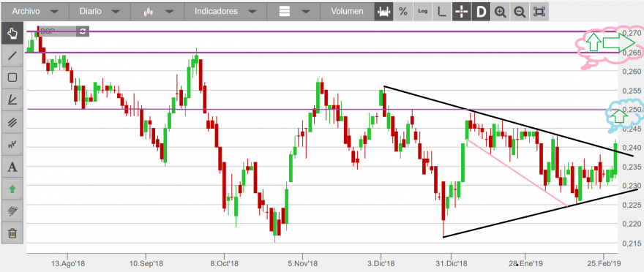Select the rectangle shape tool
Image resolution: width=644 pixels, height=272 pixels.
pos(12,78)
